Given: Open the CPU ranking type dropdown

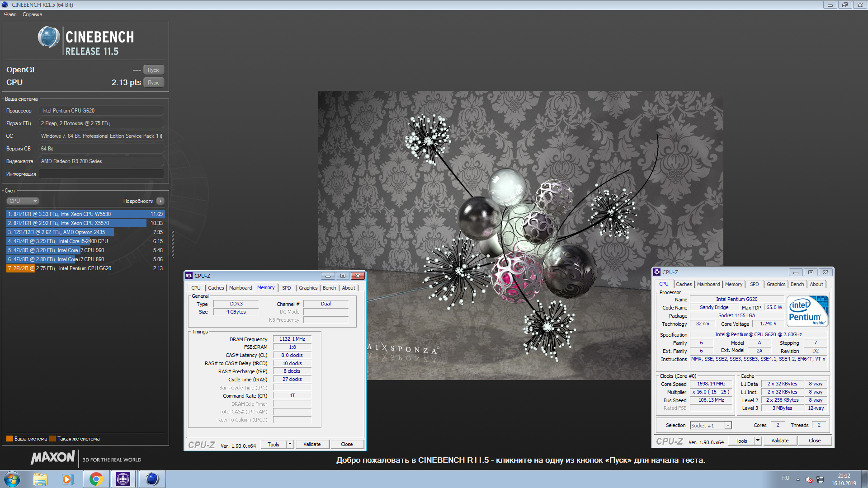Looking at the screenshot, I should pos(23,201).
